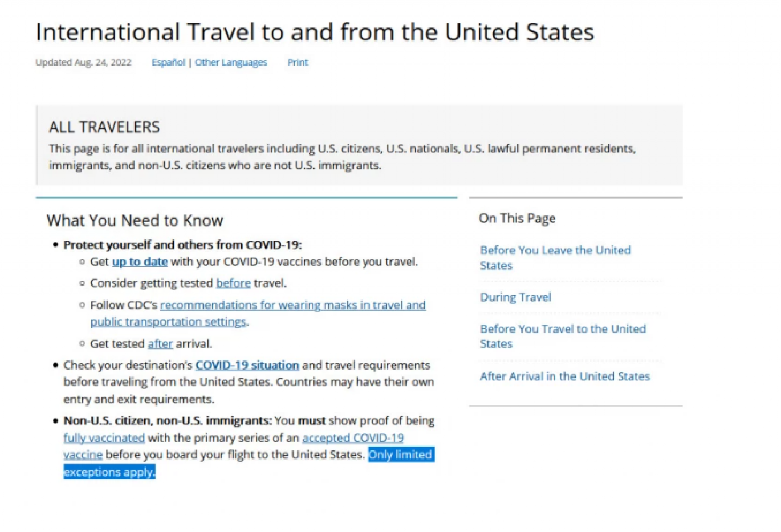Open recommendations for wearing masks link
The height and width of the screenshot is (532, 781).
pos(292,305)
